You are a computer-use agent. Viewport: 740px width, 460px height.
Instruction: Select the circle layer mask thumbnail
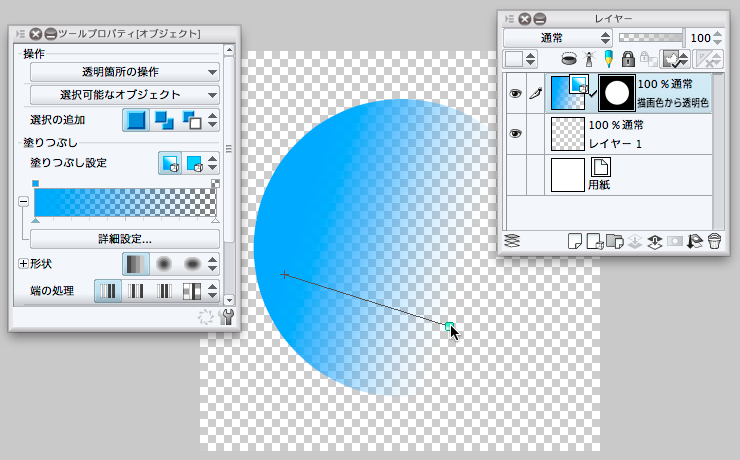[x=617, y=93]
